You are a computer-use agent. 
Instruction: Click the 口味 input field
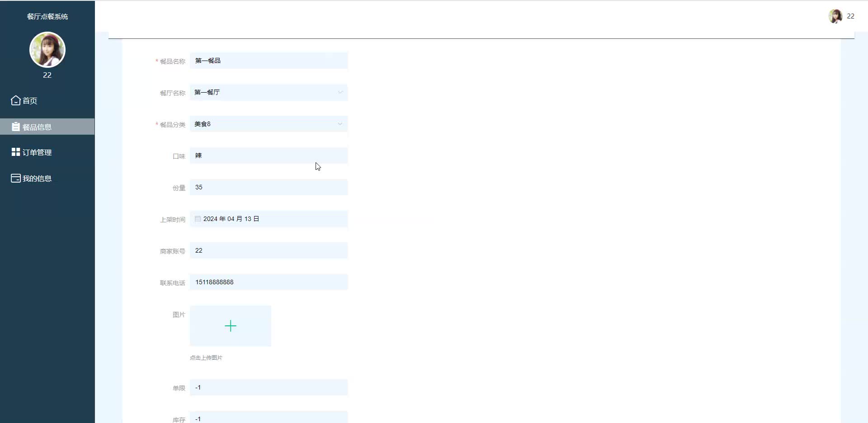pos(269,155)
